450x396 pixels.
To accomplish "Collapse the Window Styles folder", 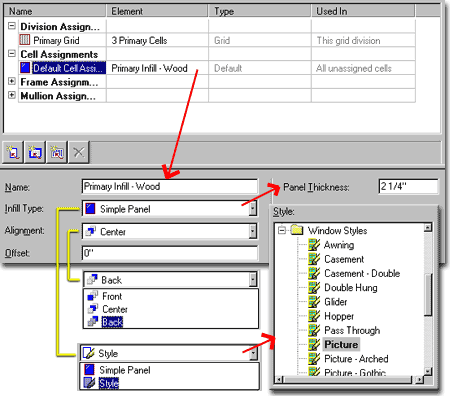I will [282, 230].
